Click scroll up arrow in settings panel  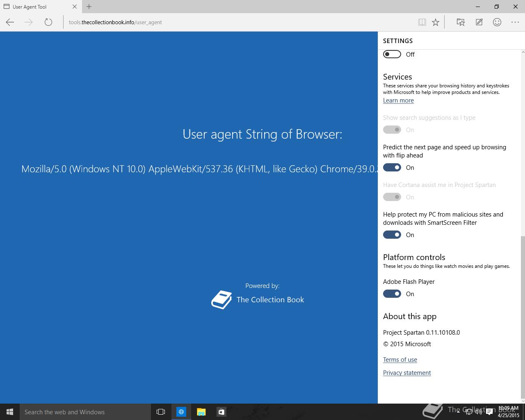[x=523, y=52]
